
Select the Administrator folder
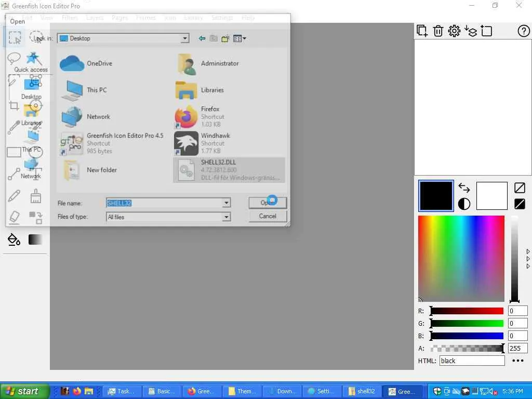pyautogui.click(x=208, y=63)
